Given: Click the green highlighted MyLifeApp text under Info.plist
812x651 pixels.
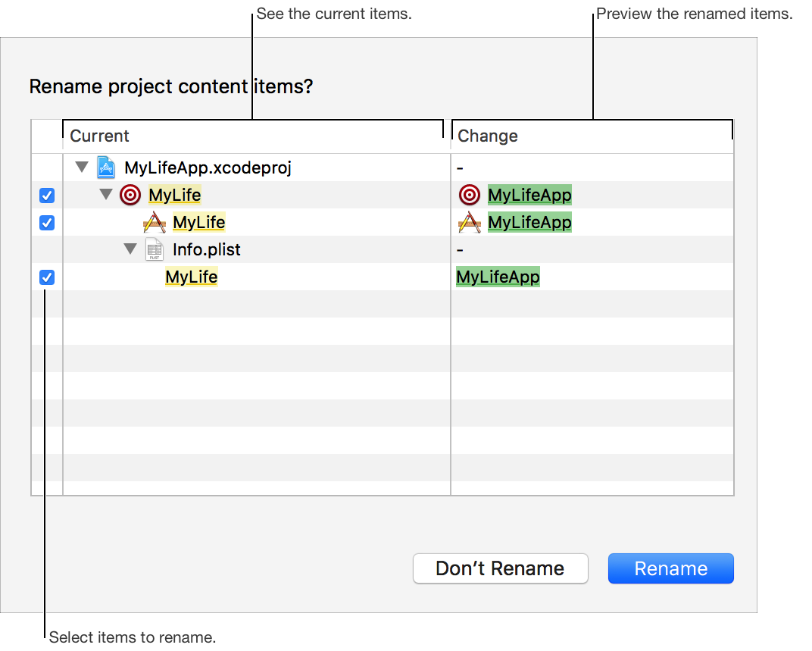Looking at the screenshot, I should click(498, 277).
